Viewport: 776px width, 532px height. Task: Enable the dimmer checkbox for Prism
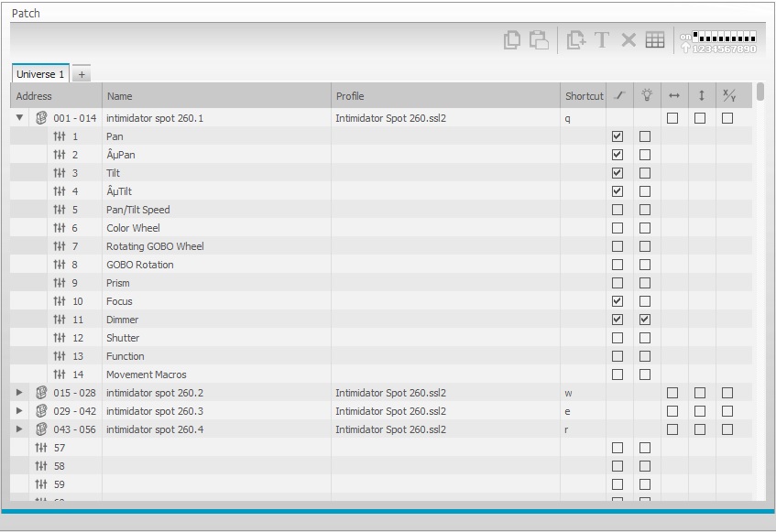(x=645, y=283)
